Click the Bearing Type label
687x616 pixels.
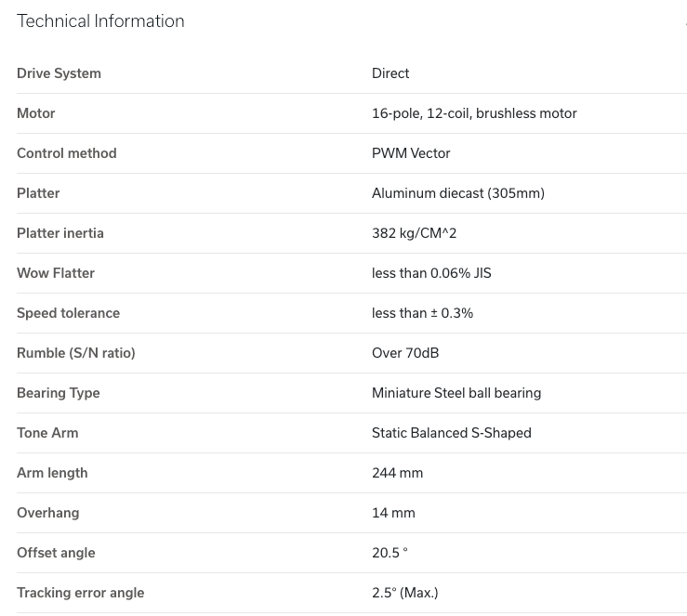click(59, 393)
